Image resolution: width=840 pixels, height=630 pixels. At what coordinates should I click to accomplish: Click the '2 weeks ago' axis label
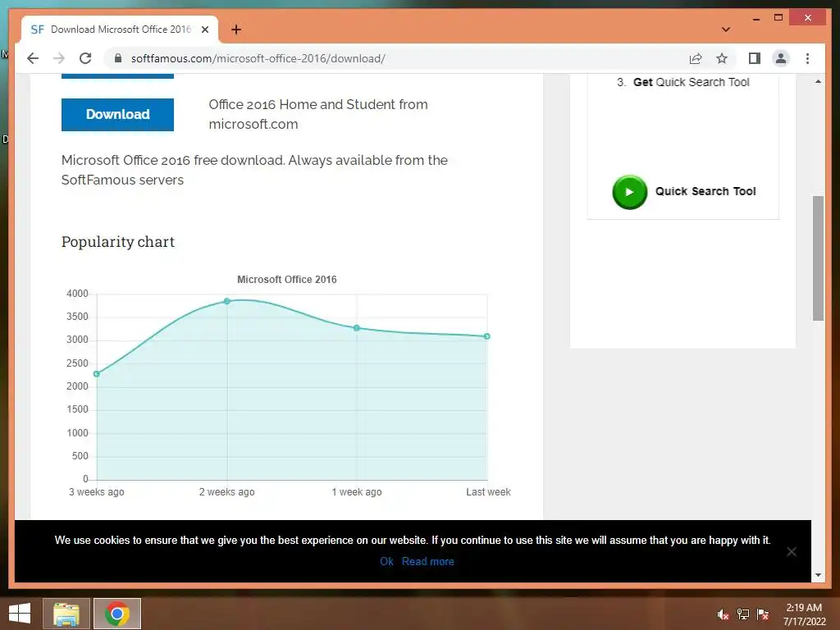click(226, 492)
